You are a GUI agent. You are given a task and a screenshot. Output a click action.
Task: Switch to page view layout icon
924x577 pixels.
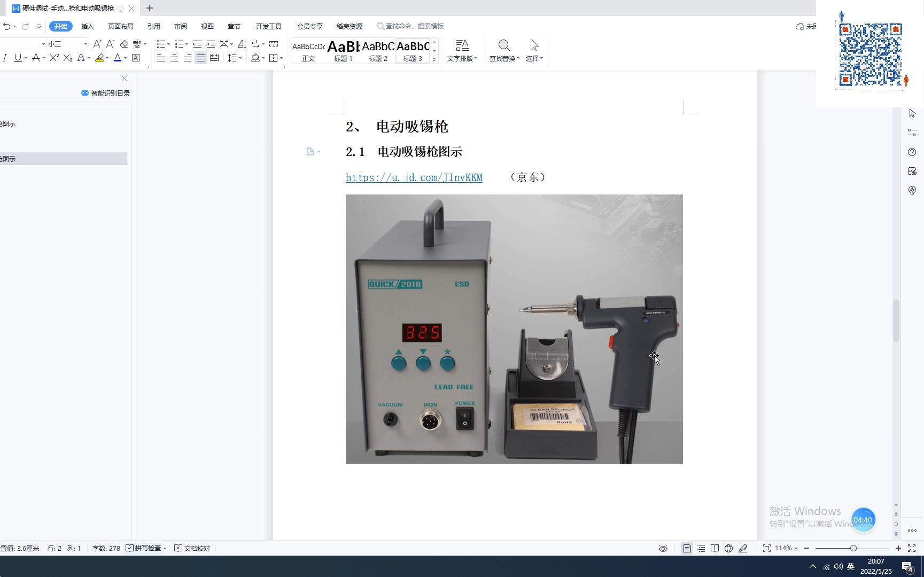click(x=687, y=548)
